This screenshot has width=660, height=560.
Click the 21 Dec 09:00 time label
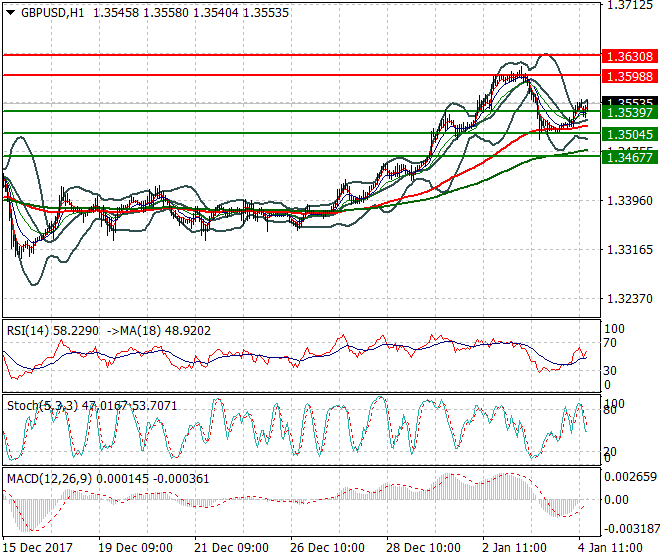pyautogui.click(x=232, y=548)
